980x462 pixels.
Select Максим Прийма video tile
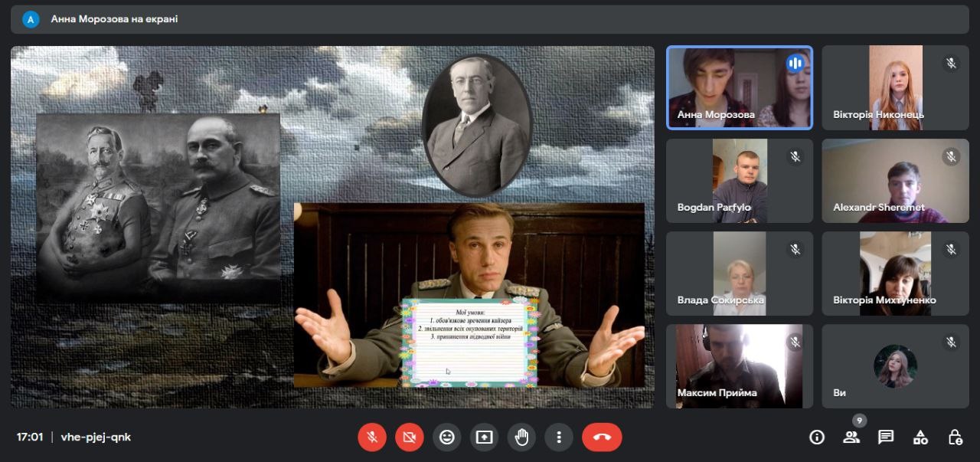(x=740, y=366)
